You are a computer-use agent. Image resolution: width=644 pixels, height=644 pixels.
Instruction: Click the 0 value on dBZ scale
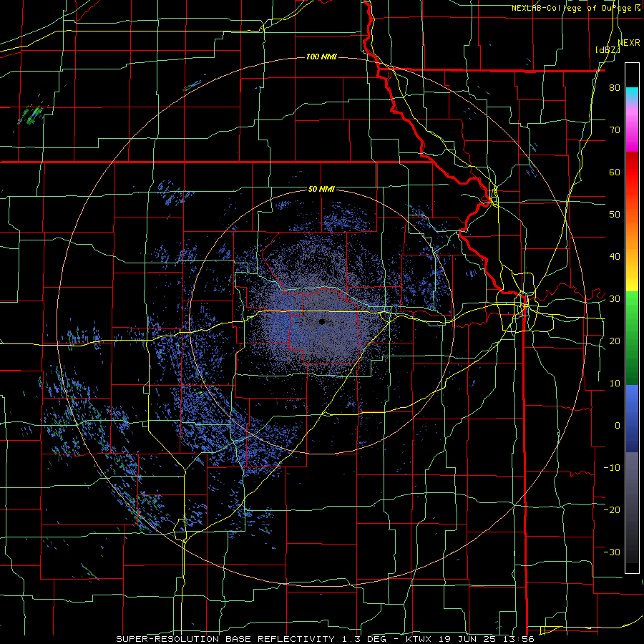tap(618, 426)
